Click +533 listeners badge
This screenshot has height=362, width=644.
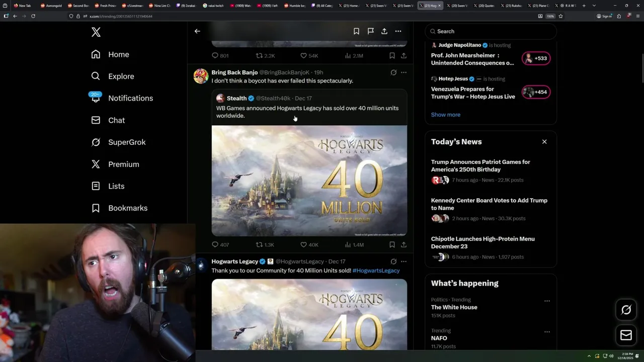[x=536, y=58]
